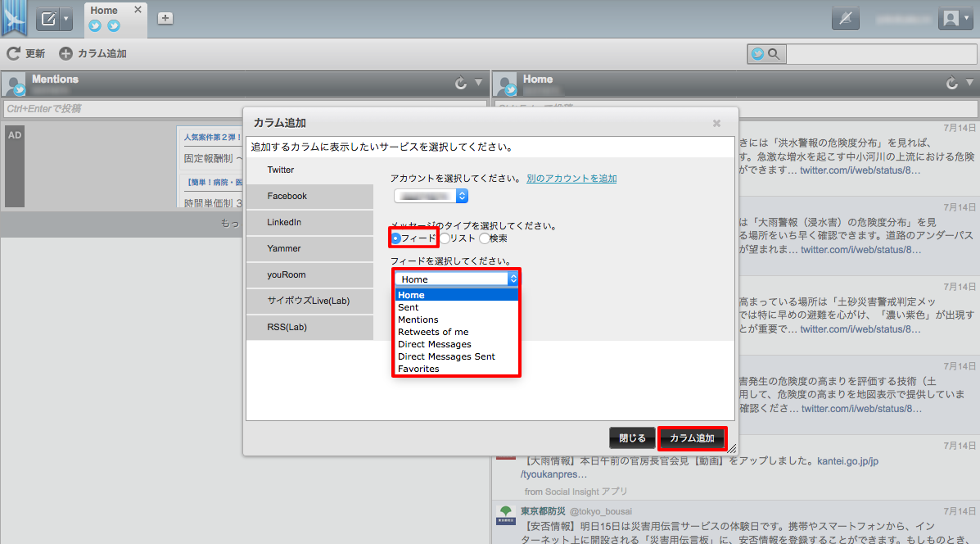
Task: Select サイボウズLive(Lab) service
Action: point(310,301)
